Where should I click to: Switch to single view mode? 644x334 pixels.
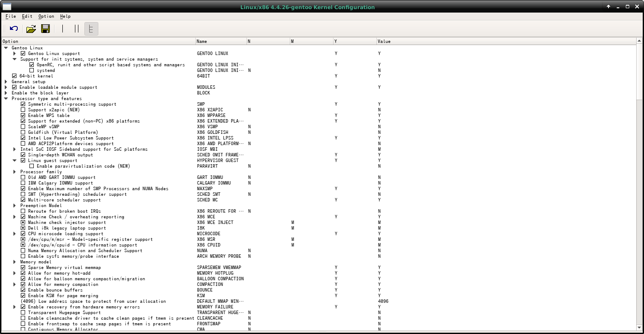point(62,28)
